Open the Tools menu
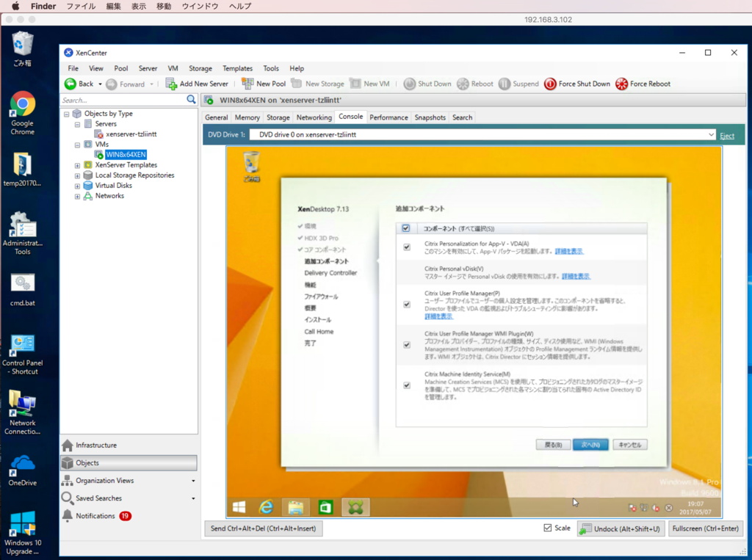Image resolution: width=752 pixels, height=560 pixels. tap(270, 68)
